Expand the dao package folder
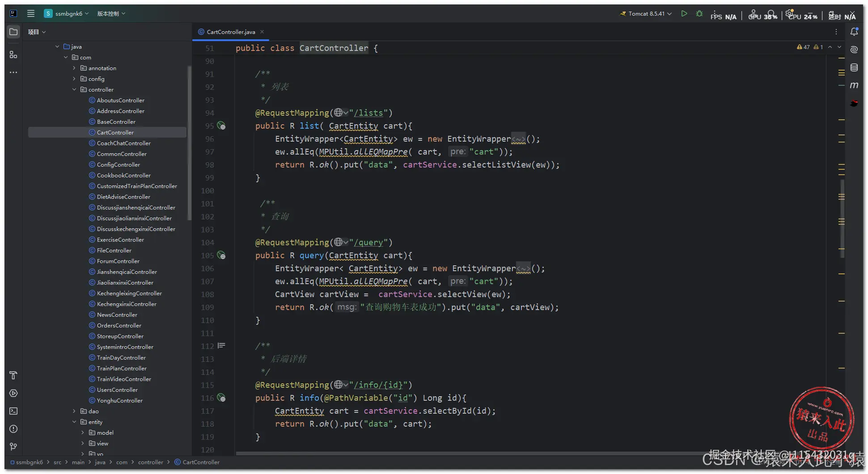Image resolution: width=868 pixels, height=474 pixels. point(74,411)
